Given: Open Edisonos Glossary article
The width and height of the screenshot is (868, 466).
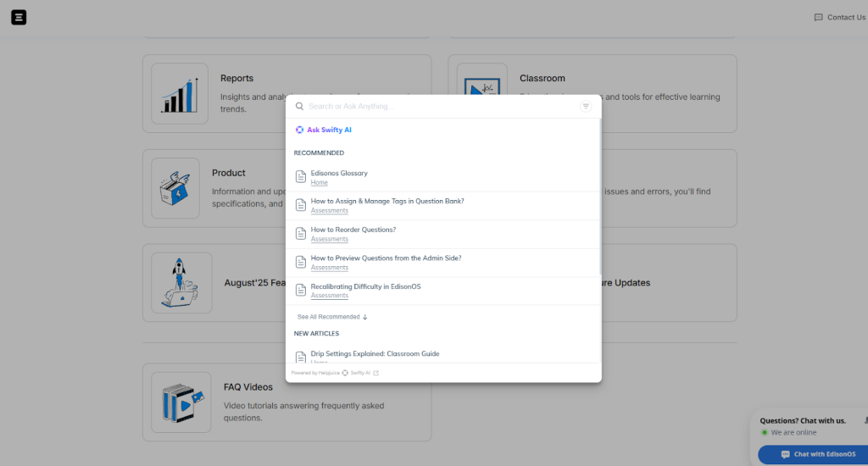Looking at the screenshot, I should [339, 173].
